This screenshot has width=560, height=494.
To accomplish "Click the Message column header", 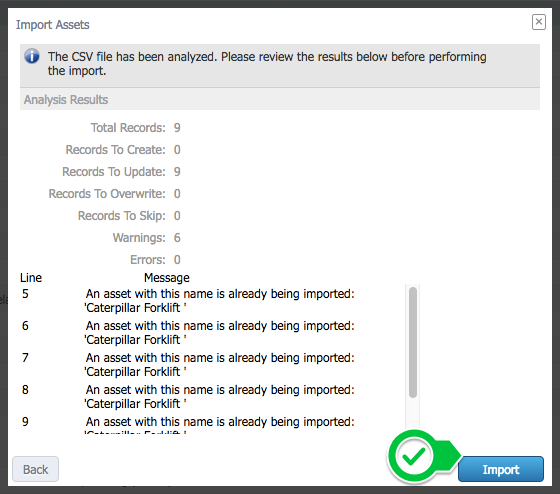I will tap(167, 278).
